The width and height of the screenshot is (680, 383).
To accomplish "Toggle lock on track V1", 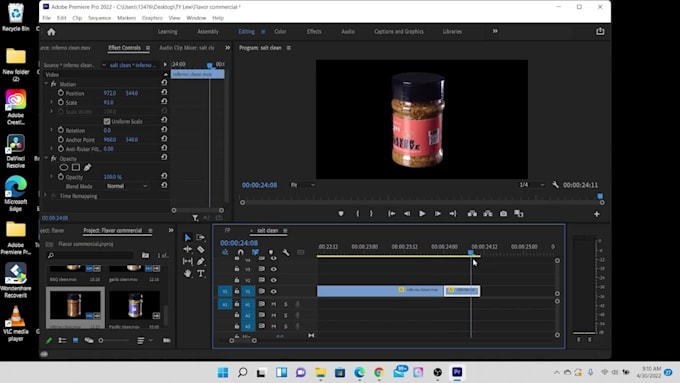I will pos(237,291).
